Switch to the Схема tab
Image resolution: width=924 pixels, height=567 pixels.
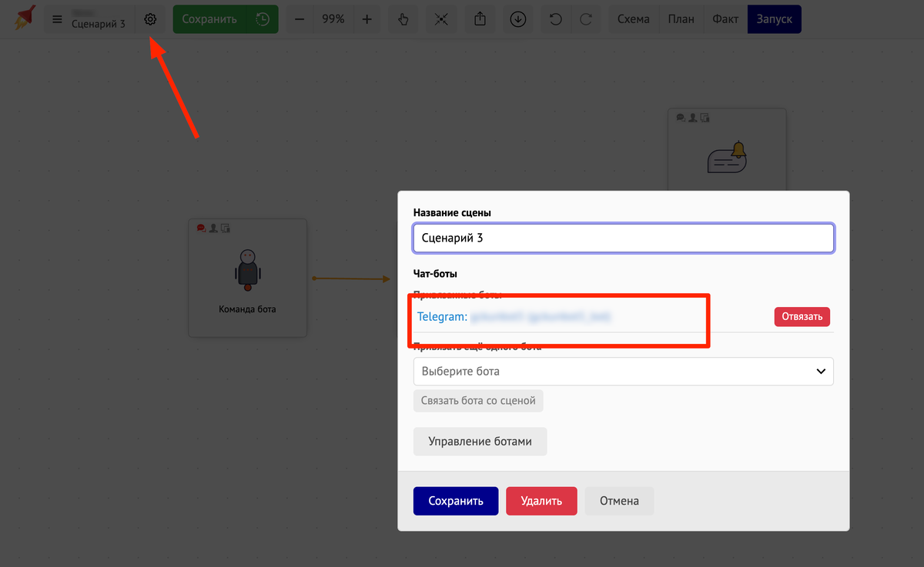pyautogui.click(x=633, y=19)
